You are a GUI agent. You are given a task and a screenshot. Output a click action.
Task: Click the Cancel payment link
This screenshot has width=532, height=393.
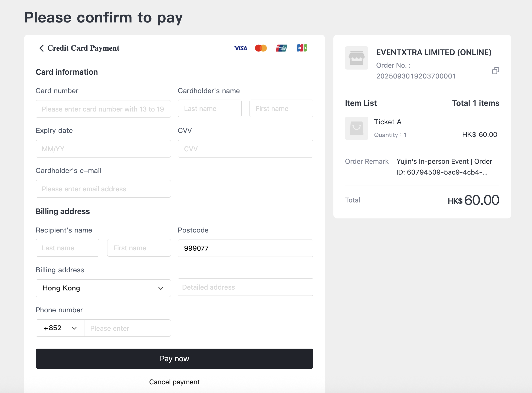point(174,382)
